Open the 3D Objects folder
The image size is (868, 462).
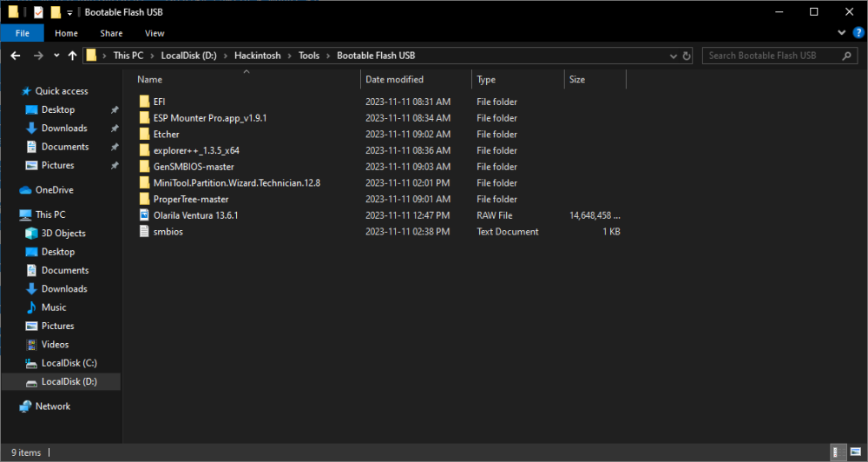[63, 234]
